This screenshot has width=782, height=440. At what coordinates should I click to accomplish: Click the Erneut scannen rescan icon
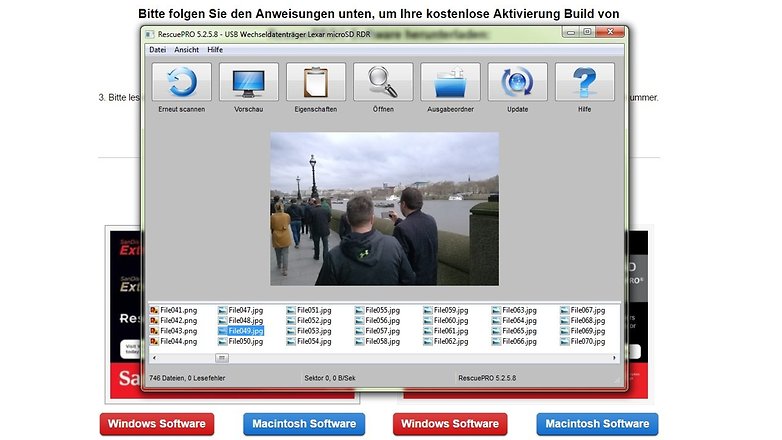click(182, 82)
